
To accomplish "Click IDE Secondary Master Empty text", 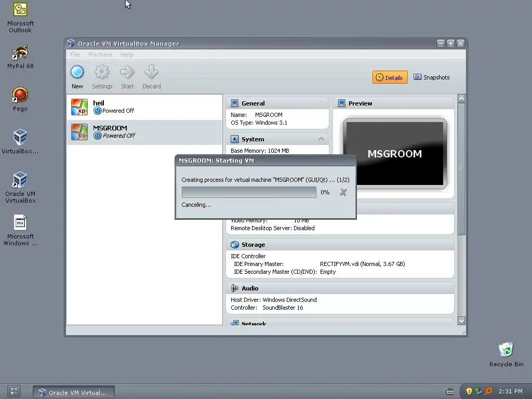I will pyautogui.click(x=285, y=272).
